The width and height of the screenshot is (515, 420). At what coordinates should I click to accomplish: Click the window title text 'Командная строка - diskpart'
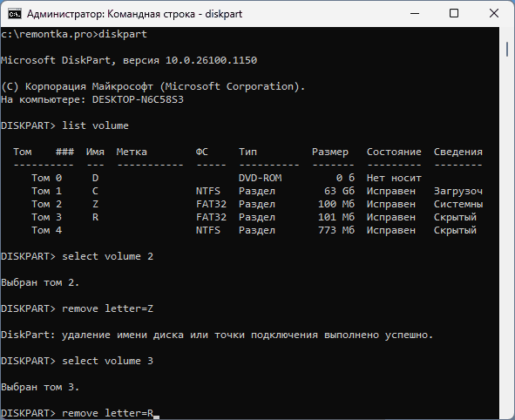coord(175,14)
